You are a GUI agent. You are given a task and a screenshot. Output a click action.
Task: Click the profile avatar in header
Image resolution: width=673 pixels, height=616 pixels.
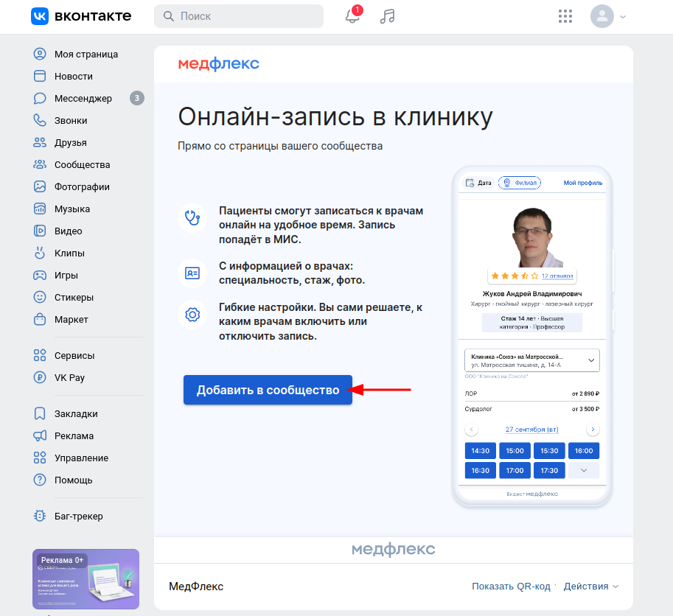tap(601, 16)
